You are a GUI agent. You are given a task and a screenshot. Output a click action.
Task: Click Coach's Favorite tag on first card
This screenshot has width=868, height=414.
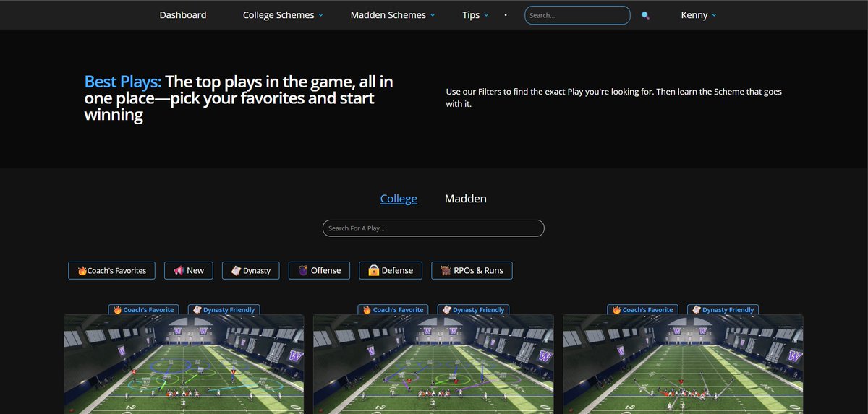click(143, 309)
